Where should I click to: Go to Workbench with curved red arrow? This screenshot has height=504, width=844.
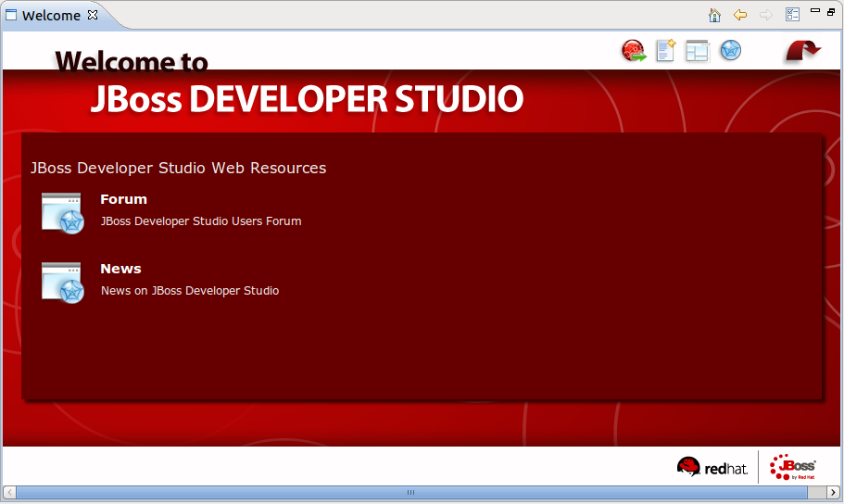[x=803, y=51]
